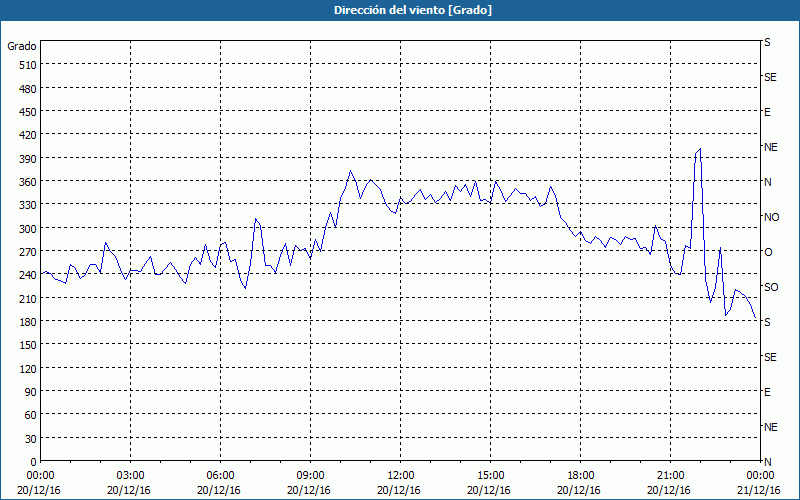This screenshot has width=800, height=500.
Task: Click the 15:00 time axis label
Action: click(x=490, y=476)
